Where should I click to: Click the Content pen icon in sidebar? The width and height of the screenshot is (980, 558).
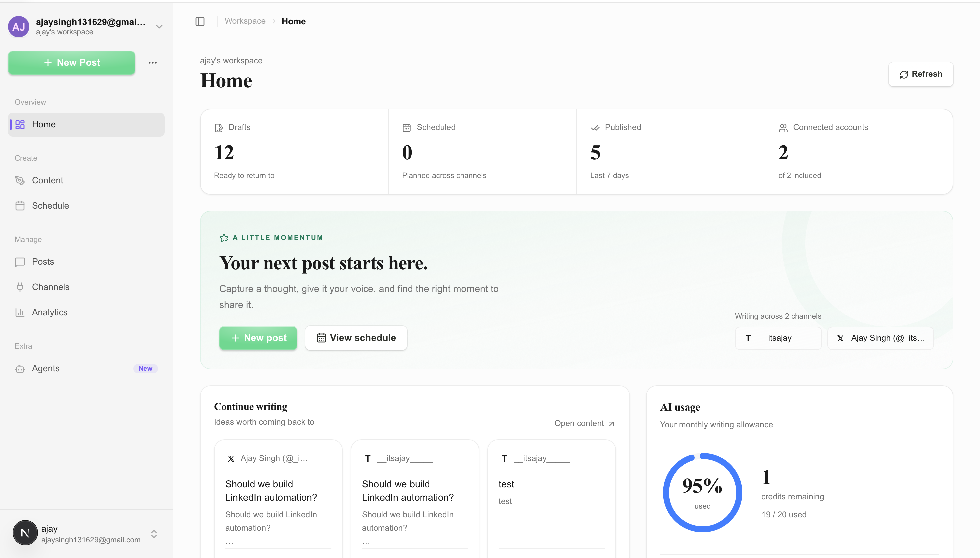[20, 181]
